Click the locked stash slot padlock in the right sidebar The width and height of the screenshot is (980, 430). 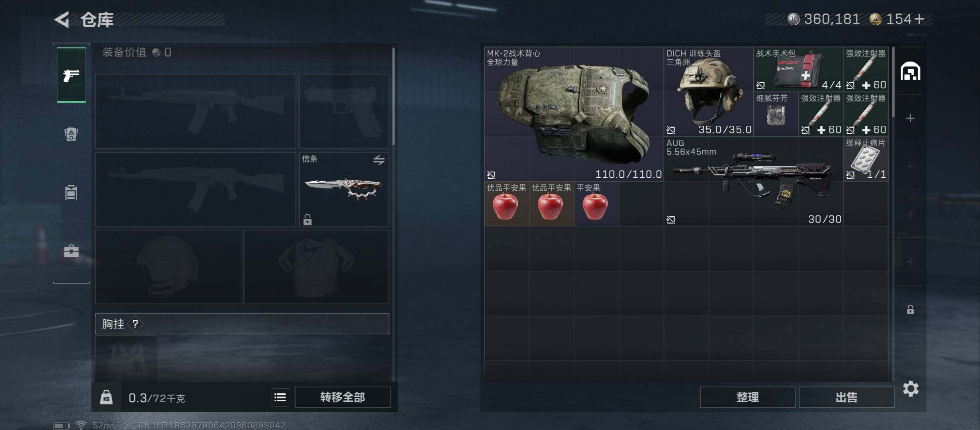910,309
